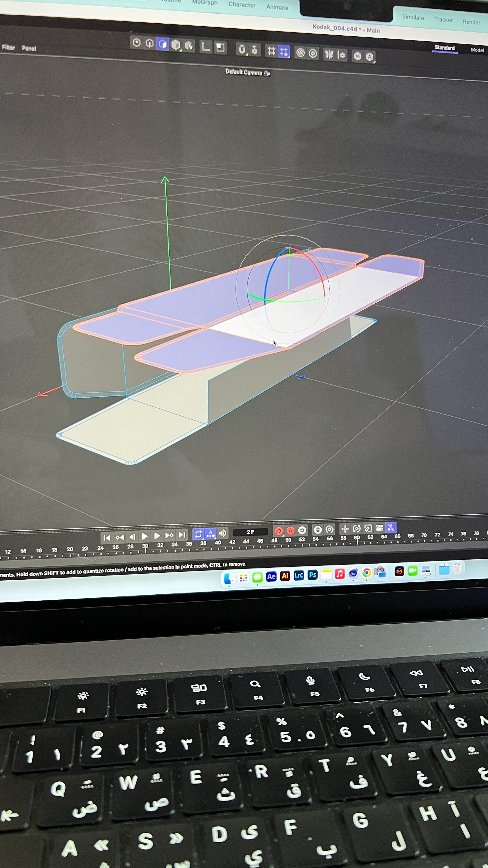The height and width of the screenshot is (868, 488).
Task: Open Google Chrome in the Dock
Action: (x=367, y=572)
